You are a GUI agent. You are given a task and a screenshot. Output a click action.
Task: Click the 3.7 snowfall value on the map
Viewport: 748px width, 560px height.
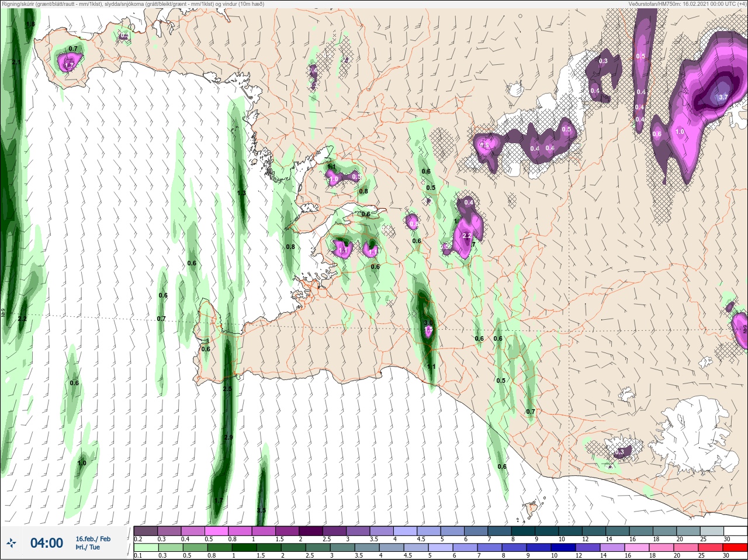tap(723, 98)
